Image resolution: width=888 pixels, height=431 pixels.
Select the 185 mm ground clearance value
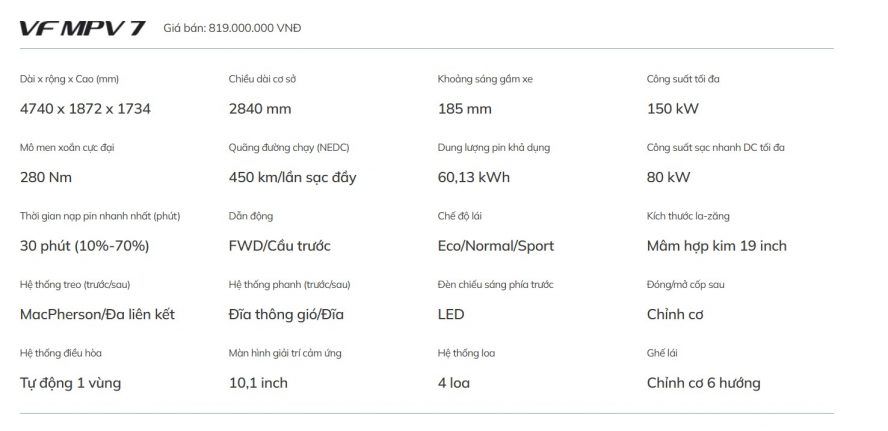pos(465,109)
